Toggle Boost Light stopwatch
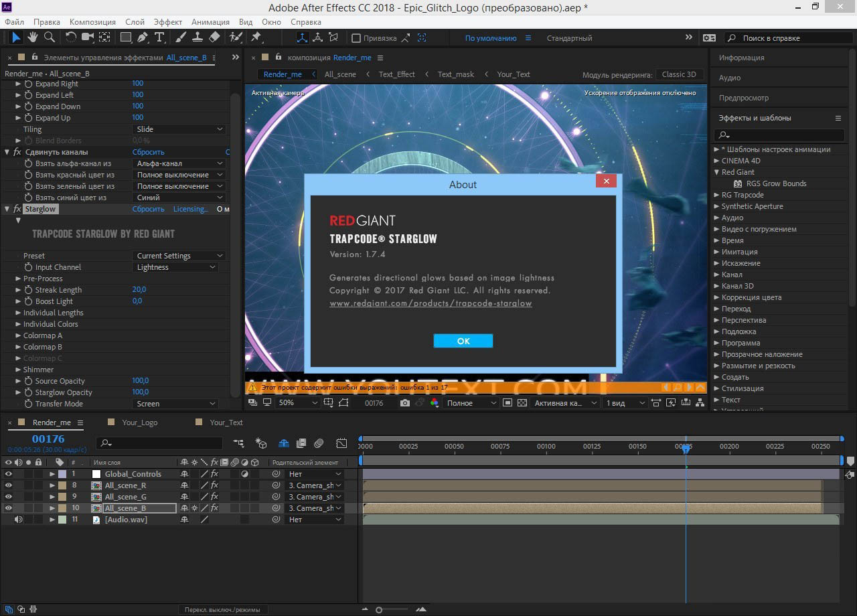This screenshot has width=857, height=616. coord(28,301)
